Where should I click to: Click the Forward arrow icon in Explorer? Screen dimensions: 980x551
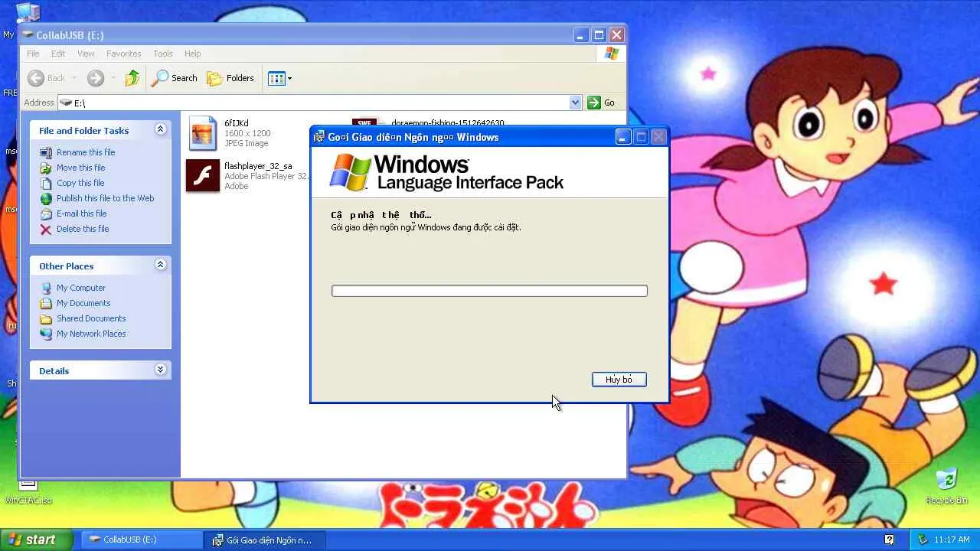pos(96,78)
